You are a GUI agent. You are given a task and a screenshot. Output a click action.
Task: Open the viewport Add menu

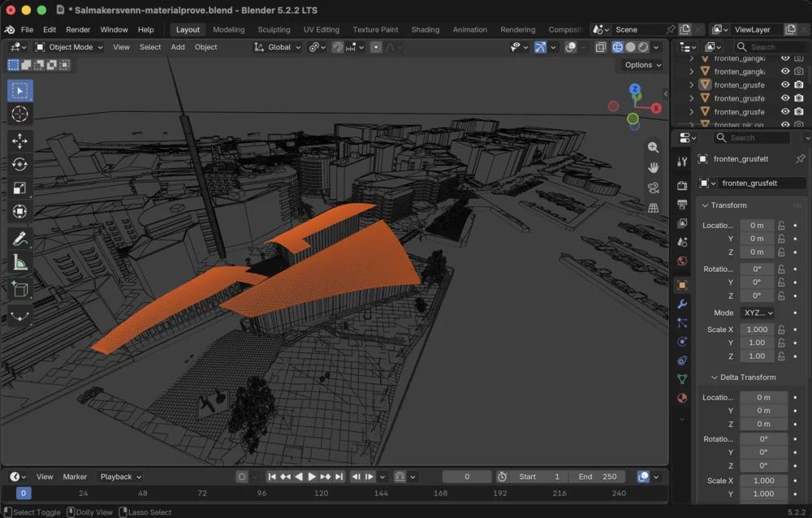(x=178, y=47)
